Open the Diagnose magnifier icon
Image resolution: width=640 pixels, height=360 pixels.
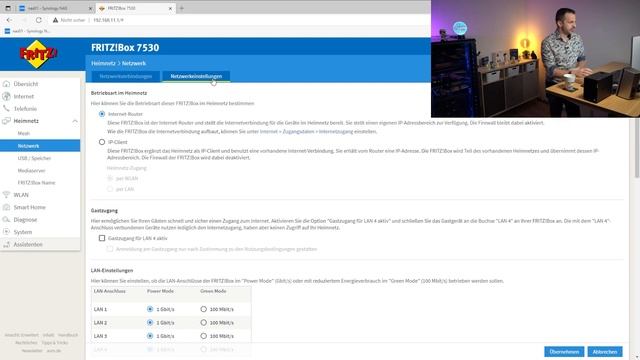coord(6,220)
